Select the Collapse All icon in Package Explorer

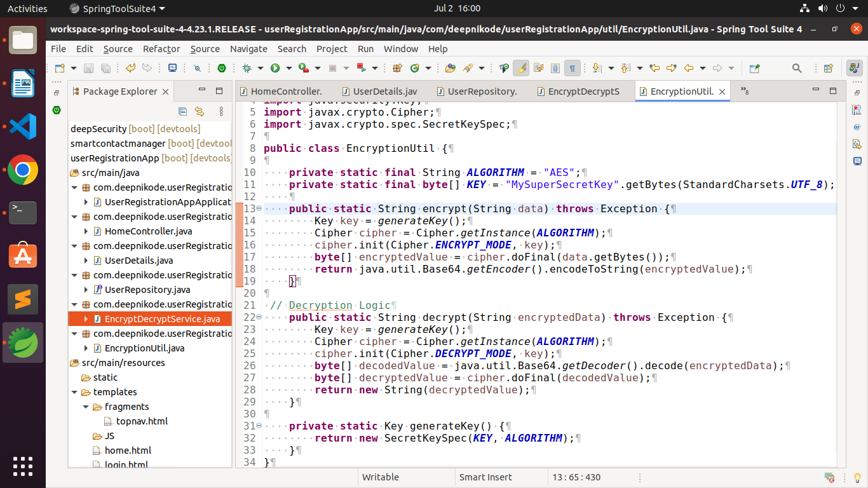point(182,112)
